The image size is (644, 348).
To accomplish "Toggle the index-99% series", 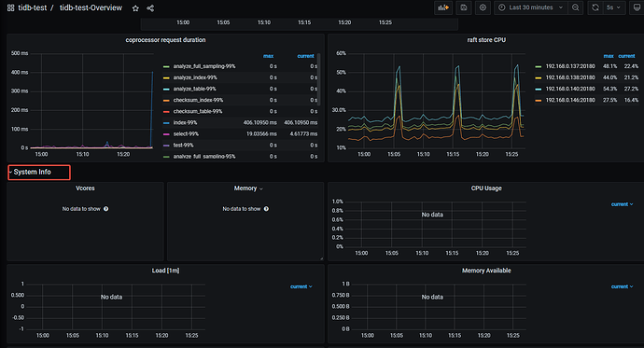I will point(185,123).
